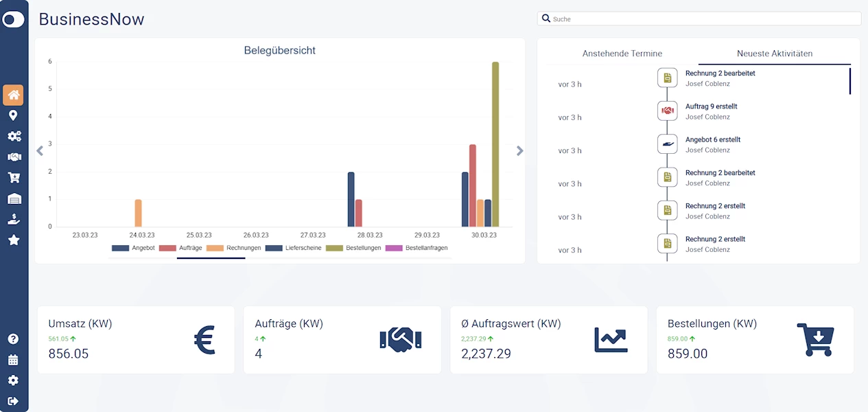The height and width of the screenshot is (412, 868).
Task: Click the logout icon at sidebar bottom
Action: tap(13, 401)
